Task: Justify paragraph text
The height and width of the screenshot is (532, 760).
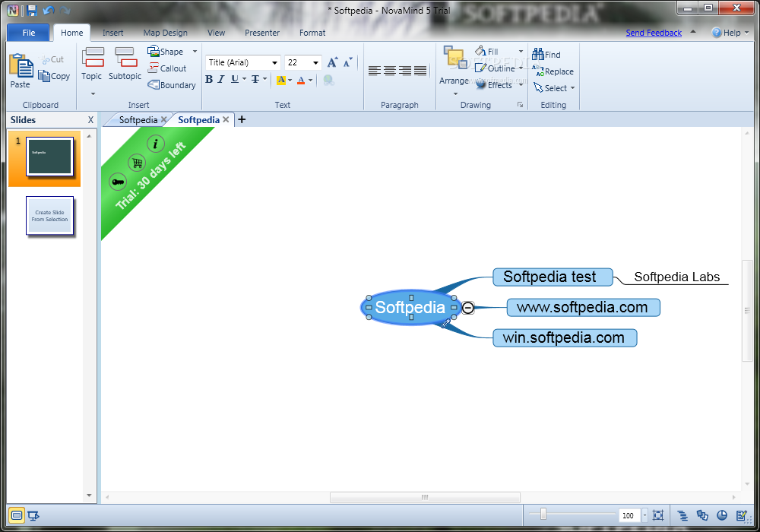Action: pyautogui.click(x=420, y=71)
